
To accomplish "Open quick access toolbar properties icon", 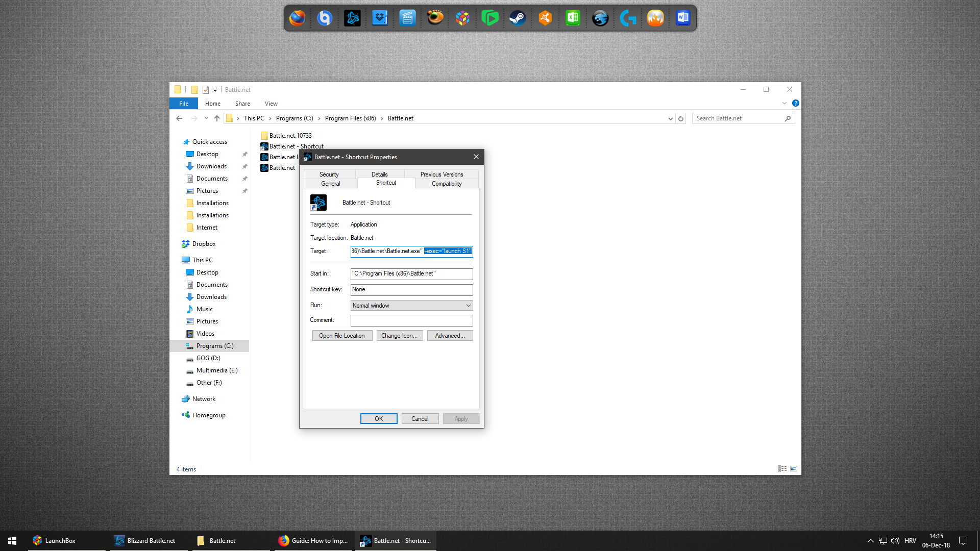I will pyautogui.click(x=206, y=90).
